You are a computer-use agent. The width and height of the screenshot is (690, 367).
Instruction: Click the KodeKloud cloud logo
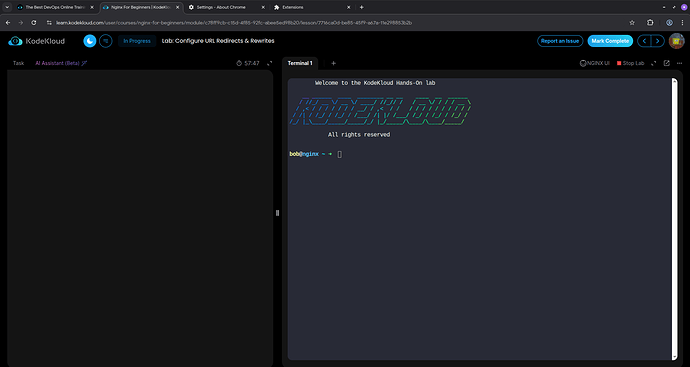click(15, 41)
